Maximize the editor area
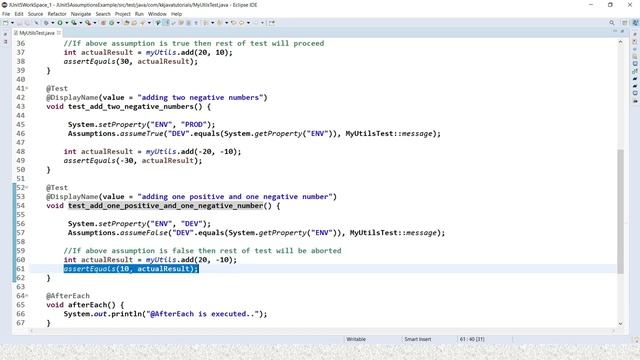Screen dimensions: 640x360 [622, 31]
